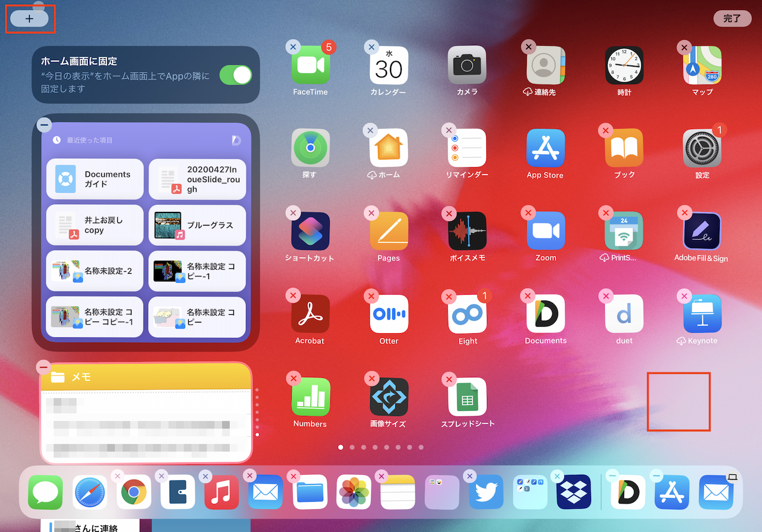Open the Otter app icon
762x532 pixels.
click(x=389, y=314)
